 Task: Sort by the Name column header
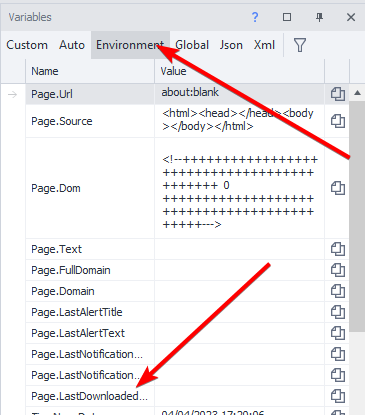(x=90, y=71)
